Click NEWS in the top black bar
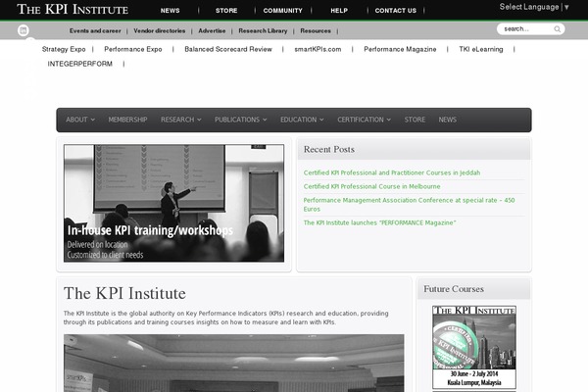 [x=170, y=11]
